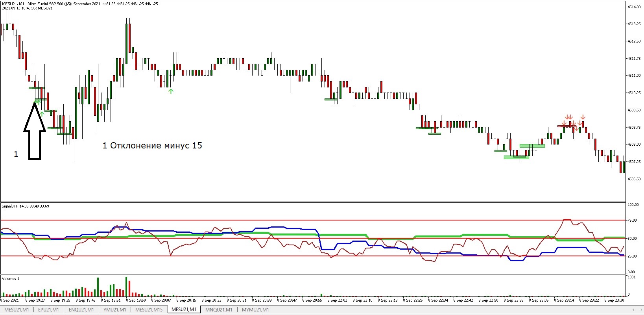The image size is (644, 315).
Task: Click the inactive MESU21,M1 tab next to EPU21,M1
Action: pyautogui.click(x=17, y=310)
